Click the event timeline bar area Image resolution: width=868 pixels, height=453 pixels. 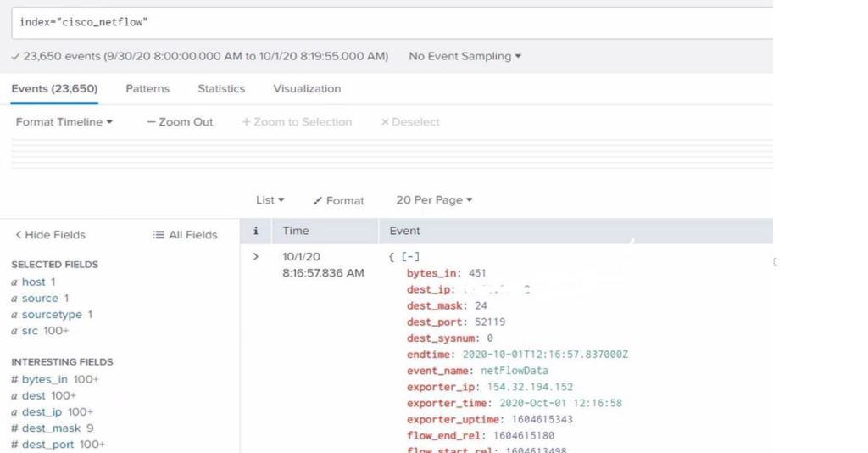(390, 153)
